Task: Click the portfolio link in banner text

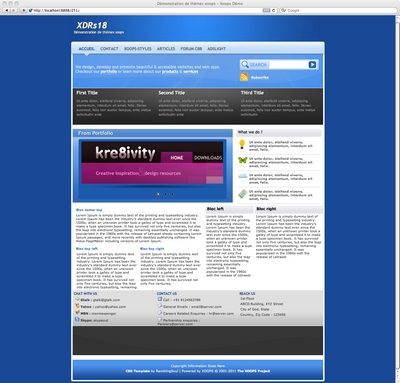Action: point(109,72)
